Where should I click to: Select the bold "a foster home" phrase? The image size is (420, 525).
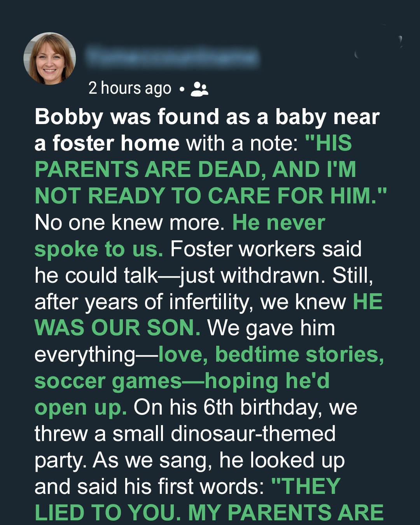click(x=107, y=143)
